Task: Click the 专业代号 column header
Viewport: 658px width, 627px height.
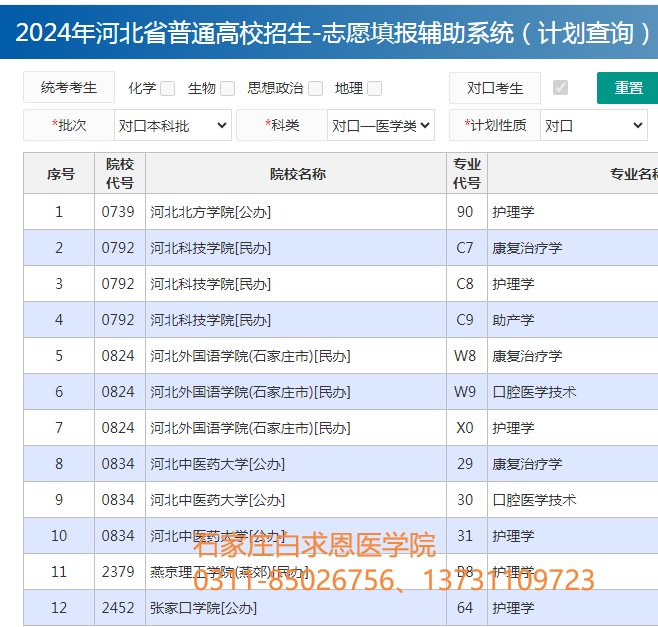Action: point(466,173)
